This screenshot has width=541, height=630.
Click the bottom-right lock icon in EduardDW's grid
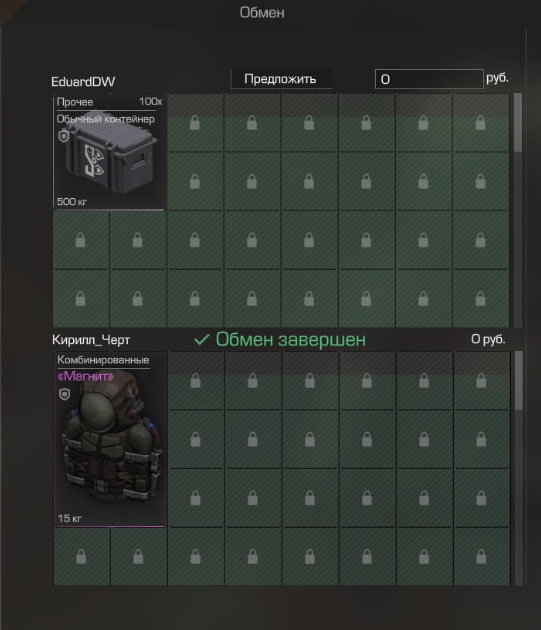[480, 299]
